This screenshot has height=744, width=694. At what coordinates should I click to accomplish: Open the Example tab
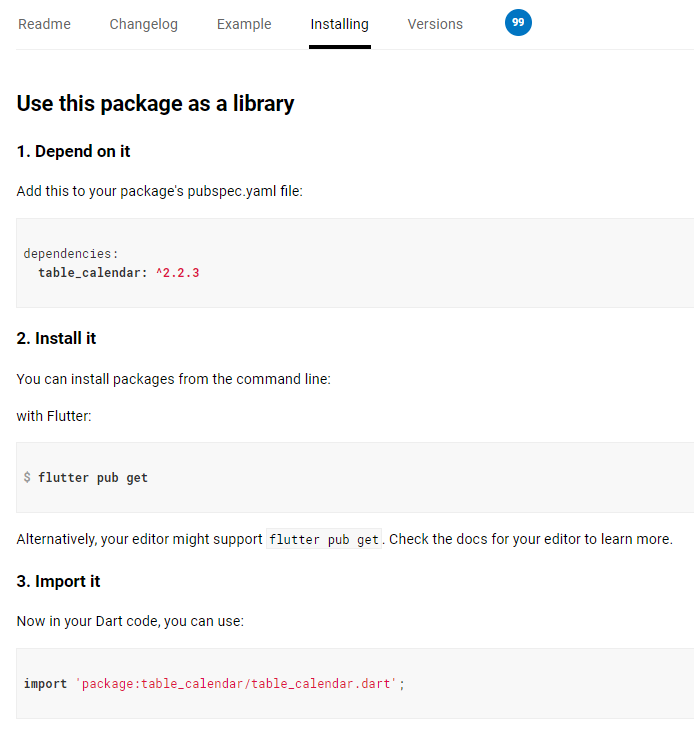pyautogui.click(x=244, y=24)
